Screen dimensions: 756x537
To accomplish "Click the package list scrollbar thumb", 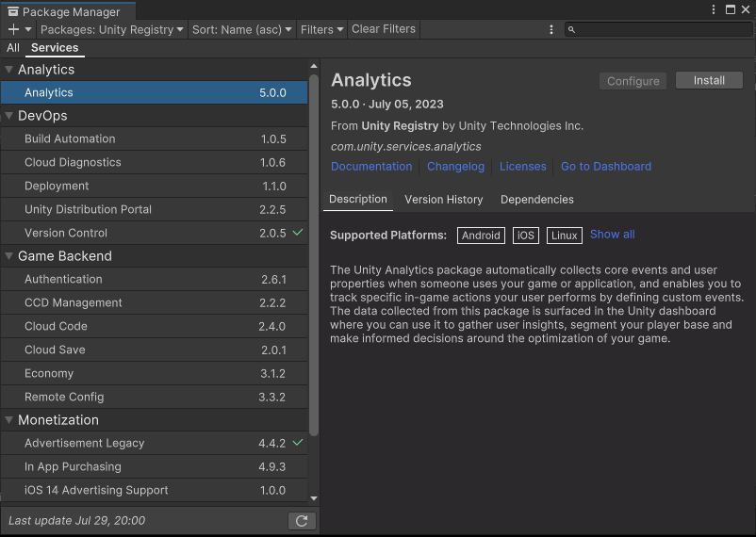I will point(313,255).
